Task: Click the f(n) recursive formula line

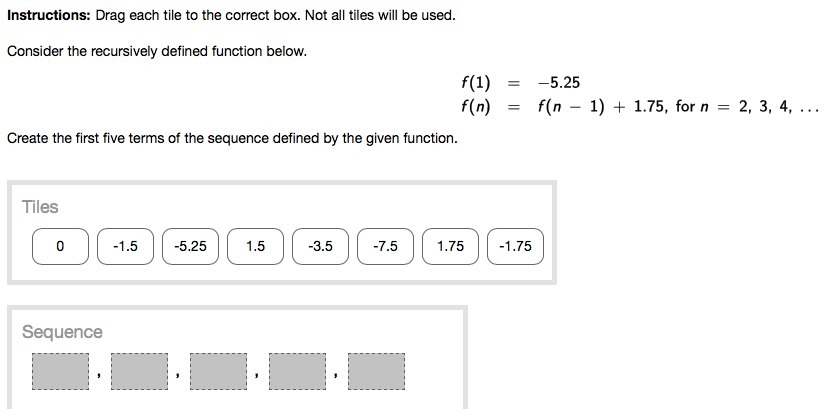Action: 640,107
